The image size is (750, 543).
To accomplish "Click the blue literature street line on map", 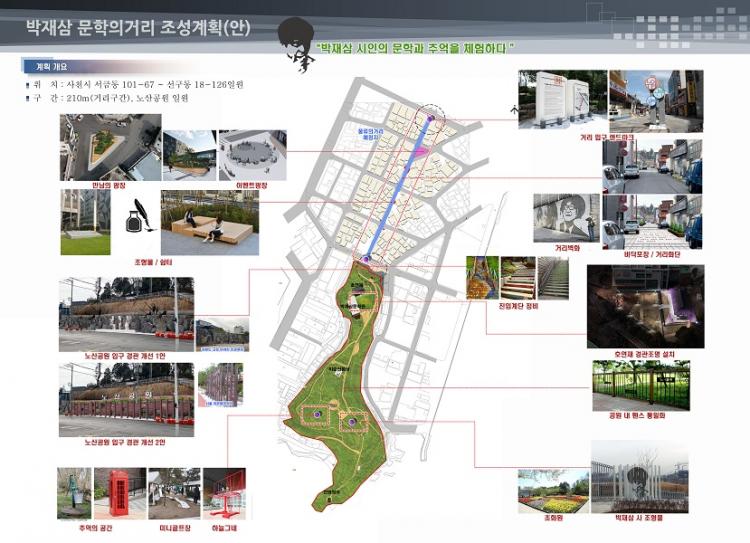I will point(400,188).
